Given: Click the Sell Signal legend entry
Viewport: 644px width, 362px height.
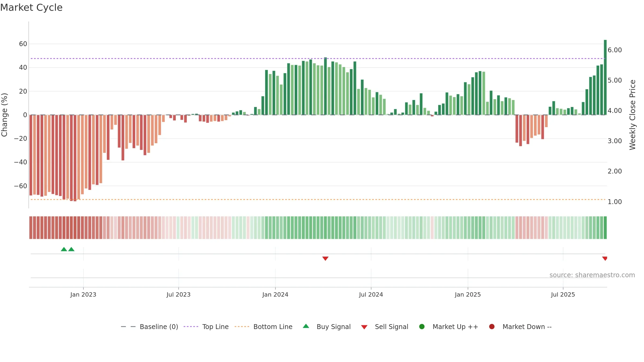Looking at the screenshot, I should click(385, 327).
